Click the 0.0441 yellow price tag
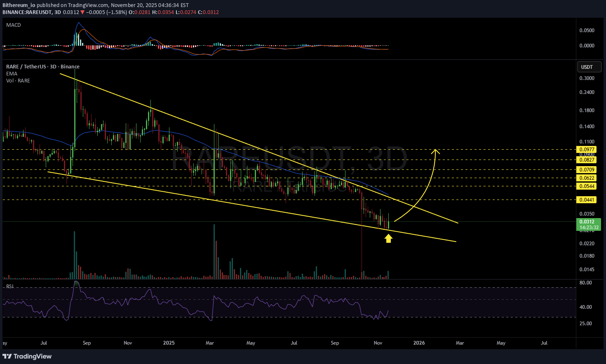 tap(587, 200)
